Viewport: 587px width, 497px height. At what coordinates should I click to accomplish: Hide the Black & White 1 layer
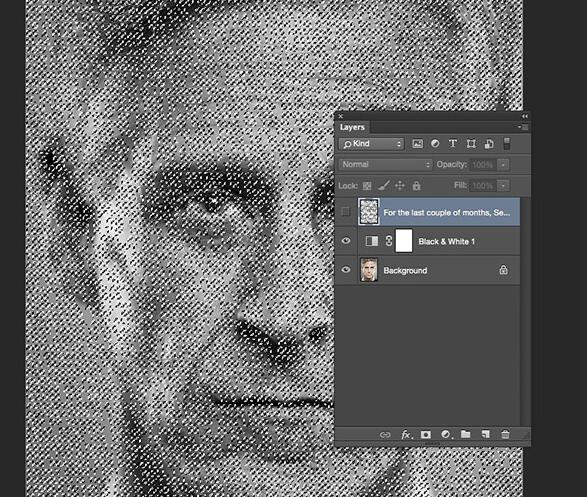point(346,241)
